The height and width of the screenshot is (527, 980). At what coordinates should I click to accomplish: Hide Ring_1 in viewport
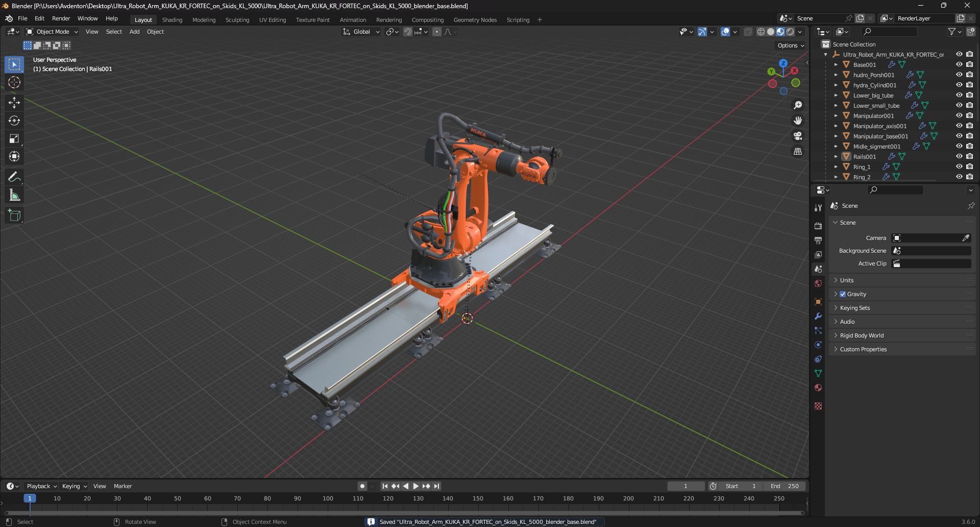click(x=959, y=166)
